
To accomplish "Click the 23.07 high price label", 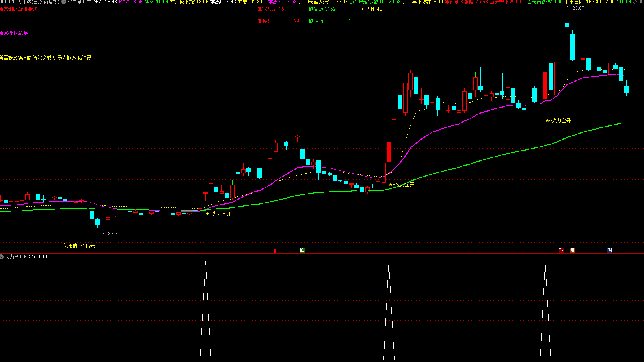I will [578, 8].
